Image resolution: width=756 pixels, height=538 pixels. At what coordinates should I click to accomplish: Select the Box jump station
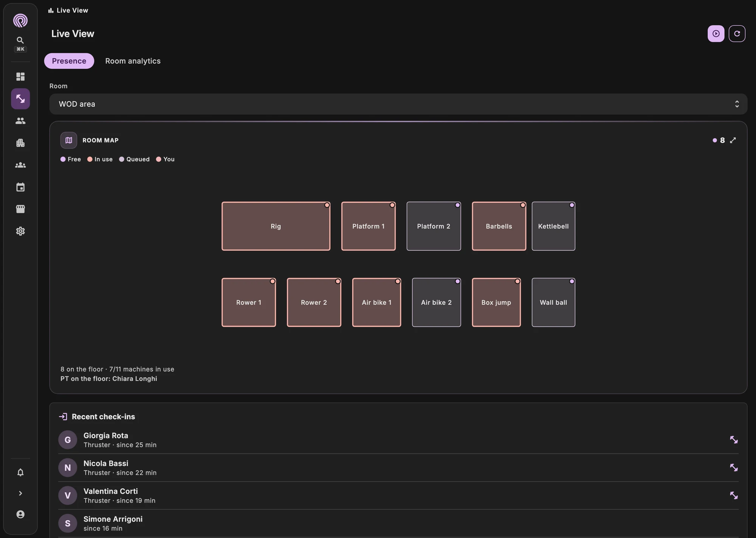tap(496, 302)
